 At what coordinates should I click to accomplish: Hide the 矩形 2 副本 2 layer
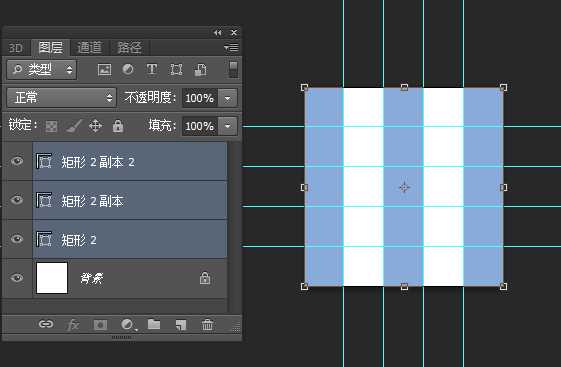coord(17,161)
